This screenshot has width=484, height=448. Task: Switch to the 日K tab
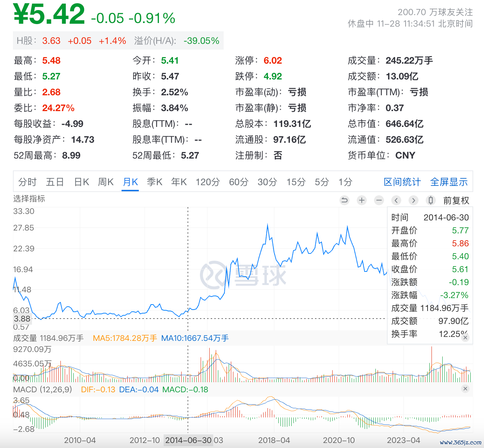pyautogui.click(x=82, y=182)
